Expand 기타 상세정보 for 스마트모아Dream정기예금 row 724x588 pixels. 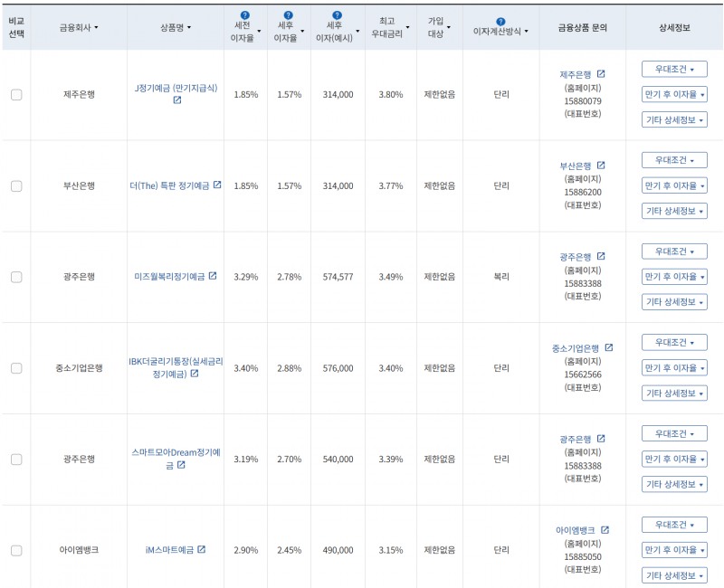[x=674, y=484]
